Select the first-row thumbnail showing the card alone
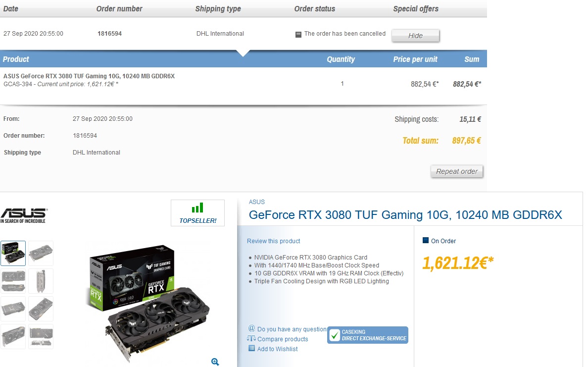The height and width of the screenshot is (367, 588). (x=41, y=253)
